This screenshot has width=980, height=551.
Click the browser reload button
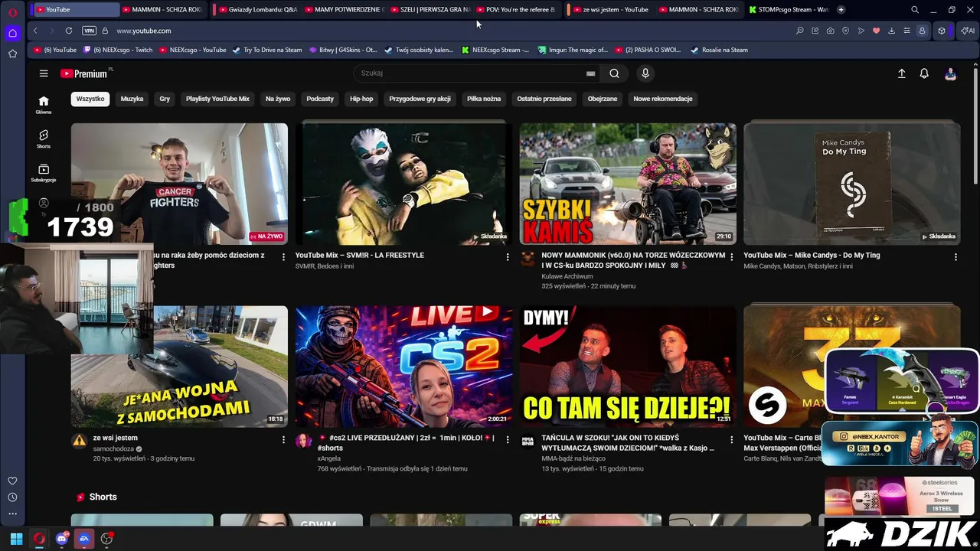(69, 31)
